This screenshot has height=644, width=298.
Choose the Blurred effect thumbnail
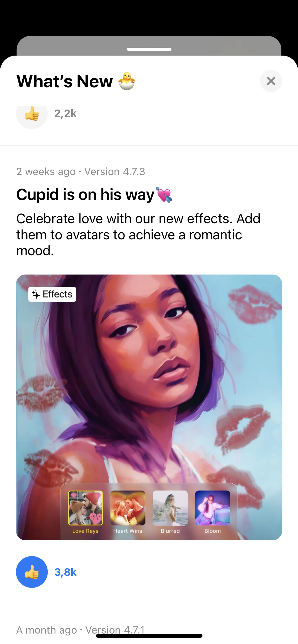point(170,508)
